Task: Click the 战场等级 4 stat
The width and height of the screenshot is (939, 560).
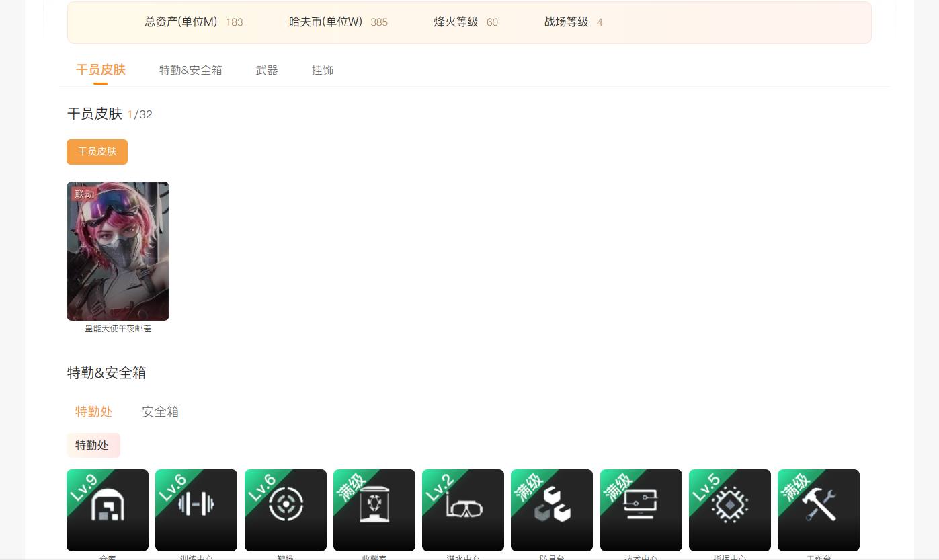Action: coord(573,22)
